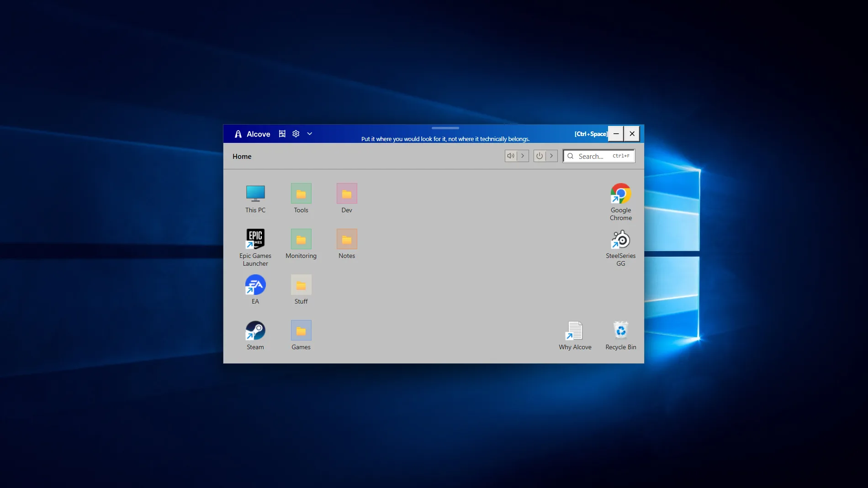
Task: Expand the title bar chevron dropdown
Action: click(x=310, y=134)
